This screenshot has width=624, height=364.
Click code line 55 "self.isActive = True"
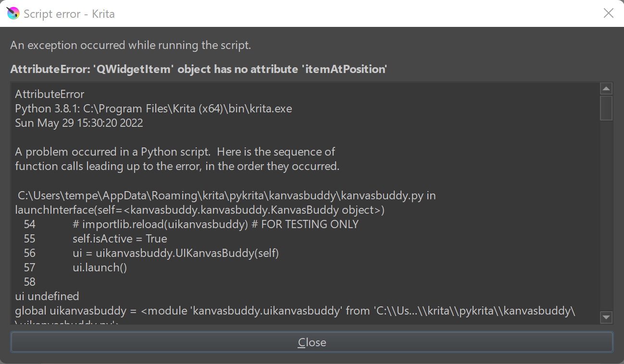point(120,239)
